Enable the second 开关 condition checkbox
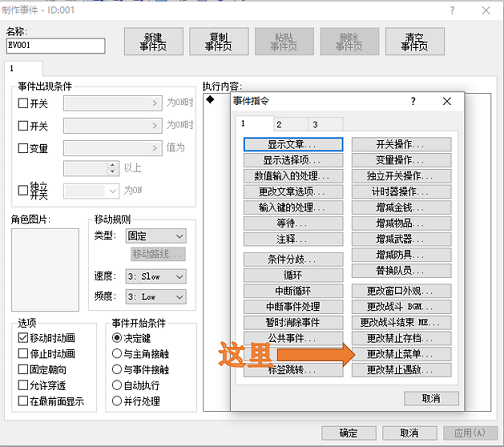504x447 pixels. pos(23,126)
